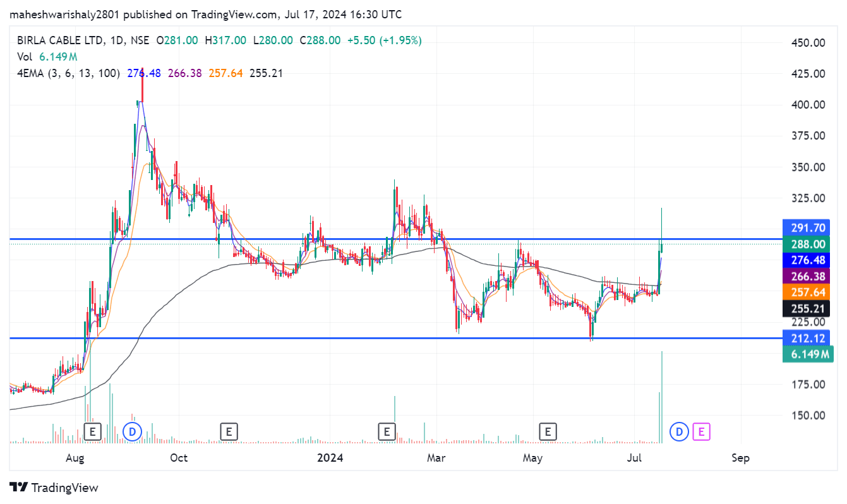
Task: Click the upcoming blue D dividend marker in July
Action: [x=679, y=432]
